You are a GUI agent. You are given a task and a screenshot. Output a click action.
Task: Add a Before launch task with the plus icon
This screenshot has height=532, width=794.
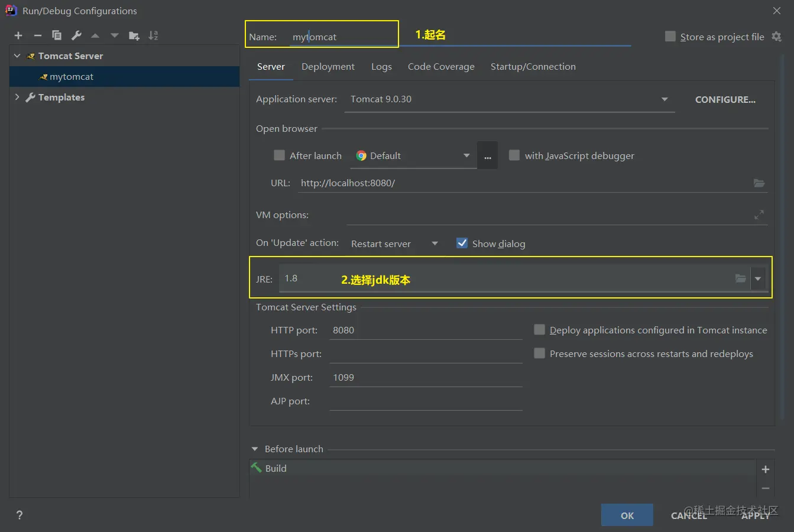[x=766, y=469]
